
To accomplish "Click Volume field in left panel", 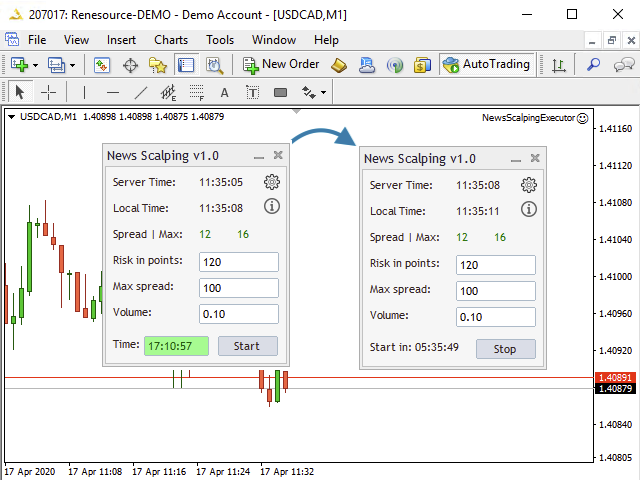I will tap(239, 314).
